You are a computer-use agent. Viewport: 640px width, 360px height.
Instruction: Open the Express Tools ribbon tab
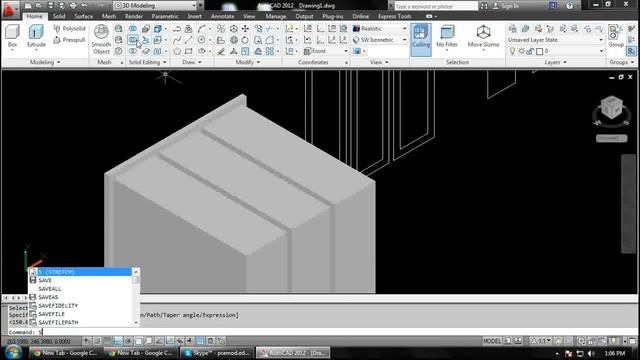click(x=394, y=16)
